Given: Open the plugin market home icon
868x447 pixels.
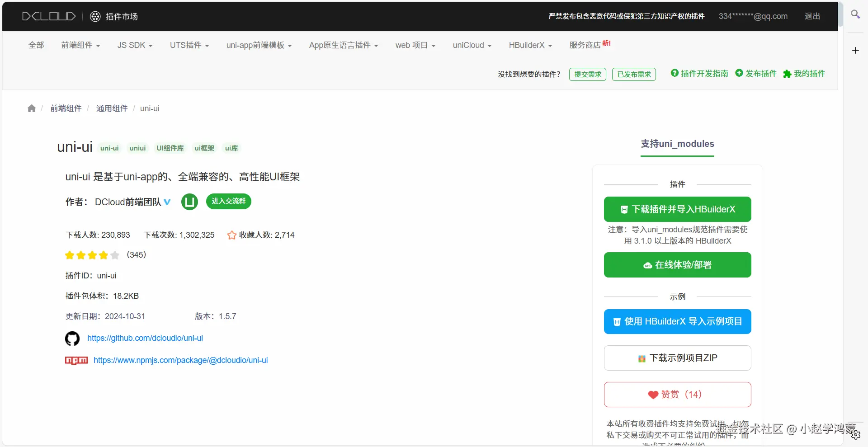Looking at the screenshot, I should pyautogui.click(x=95, y=16).
